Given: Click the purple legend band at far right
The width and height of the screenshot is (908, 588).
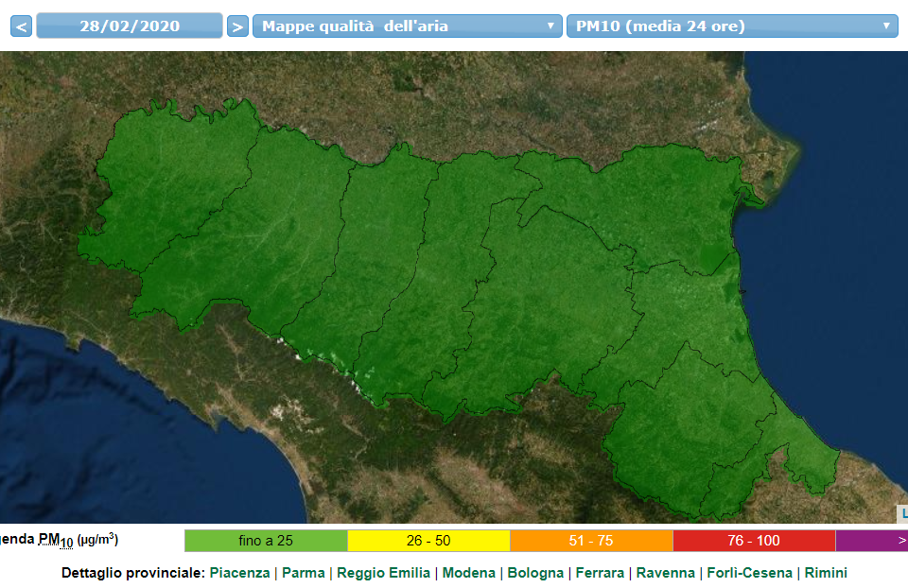Looking at the screenshot, I should 872,541.
